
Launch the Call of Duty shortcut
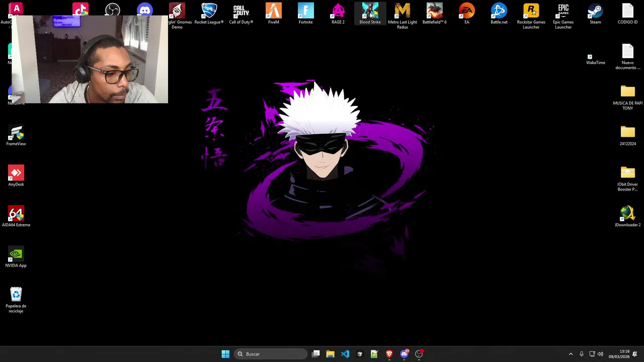pos(241,14)
